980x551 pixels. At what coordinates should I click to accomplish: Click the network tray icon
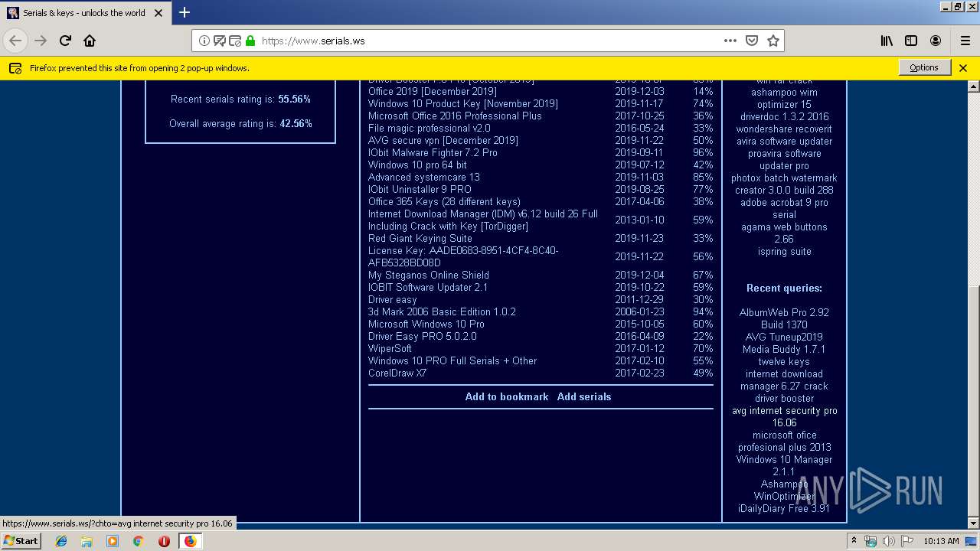pyautogui.click(x=871, y=541)
